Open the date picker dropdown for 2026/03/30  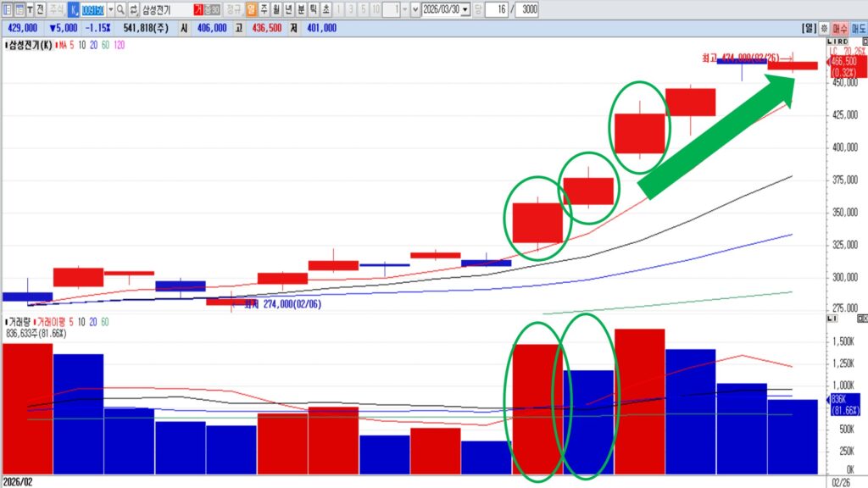point(465,9)
